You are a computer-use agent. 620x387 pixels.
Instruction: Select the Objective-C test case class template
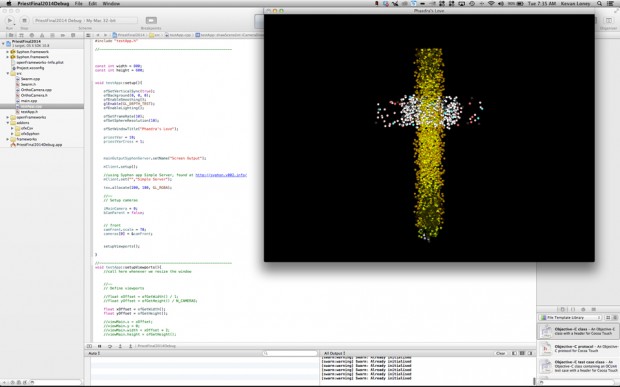[578, 366]
